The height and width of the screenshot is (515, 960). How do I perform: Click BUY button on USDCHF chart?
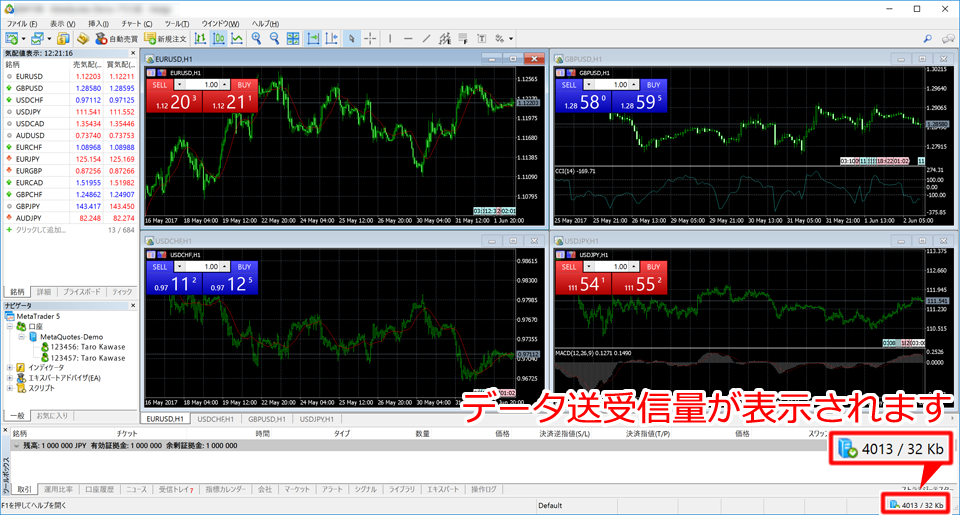244,267
